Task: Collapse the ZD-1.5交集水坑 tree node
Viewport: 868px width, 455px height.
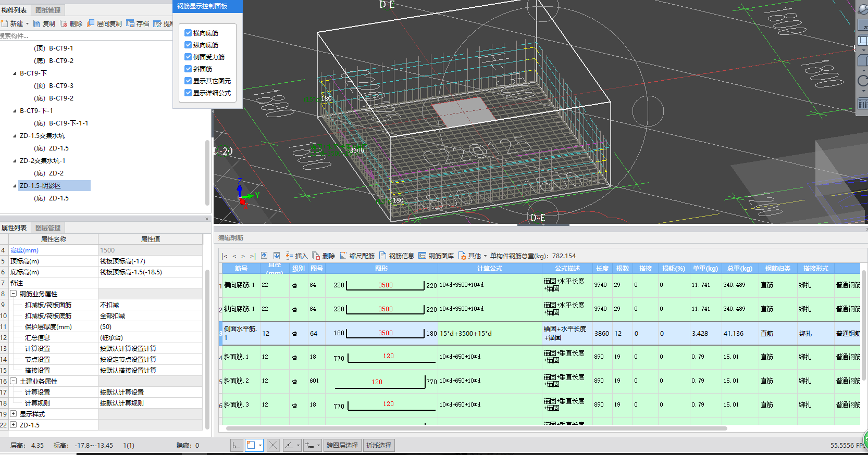Action: (x=15, y=136)
